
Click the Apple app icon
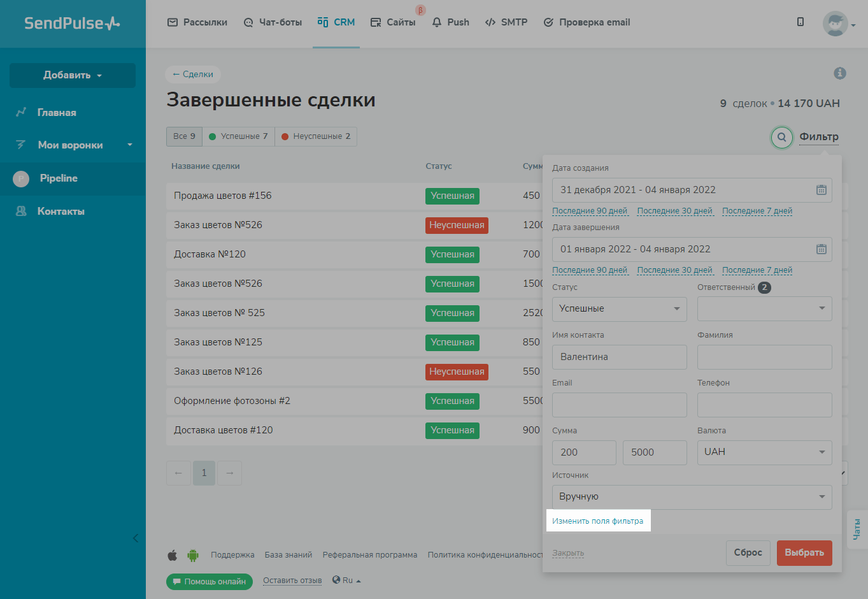click(x=173, y=555)
